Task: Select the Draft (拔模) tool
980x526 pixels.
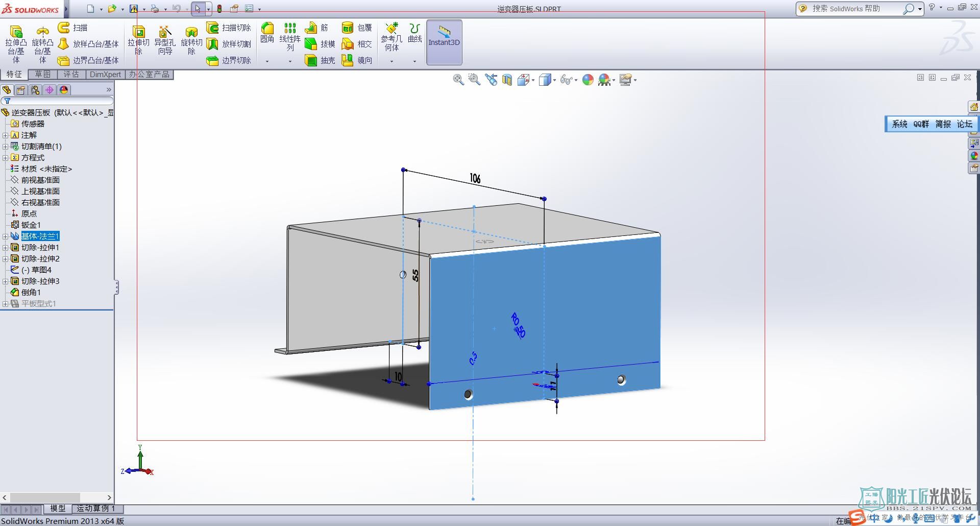Action: point(320,44)
